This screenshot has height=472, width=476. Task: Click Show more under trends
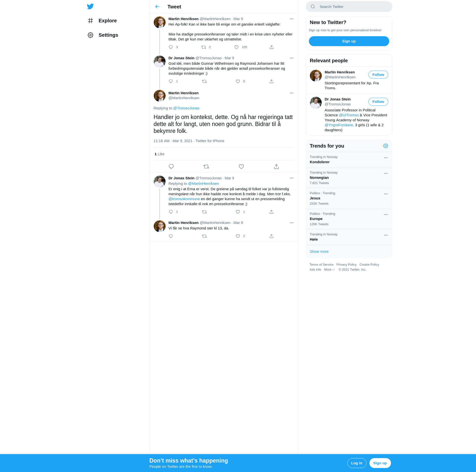[319, 252]
